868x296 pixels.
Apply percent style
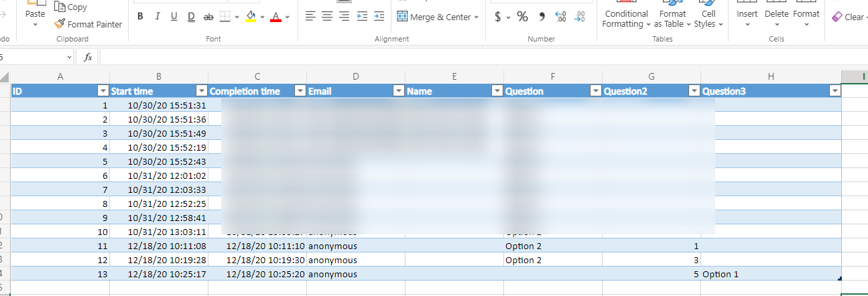(x=522, y=17)
